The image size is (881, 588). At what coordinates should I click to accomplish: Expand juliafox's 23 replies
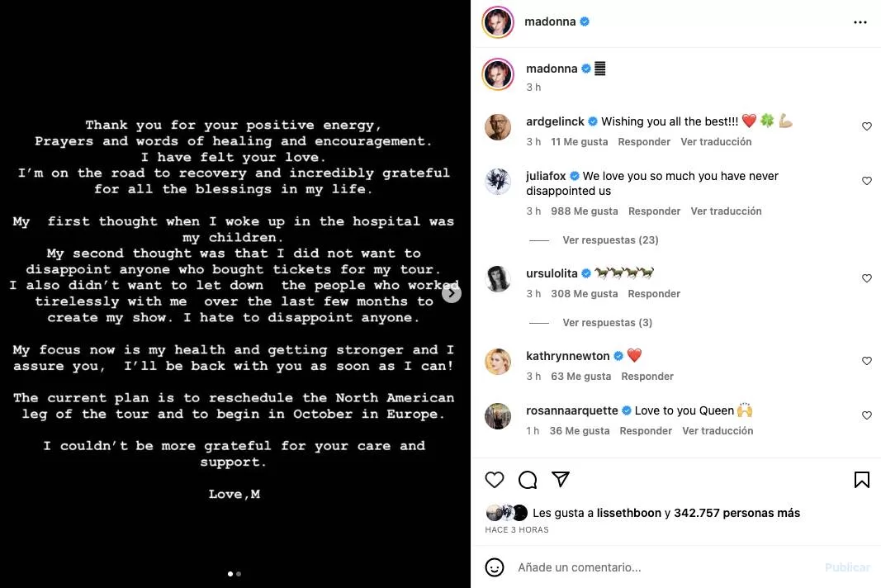click(x=610, y=240)
